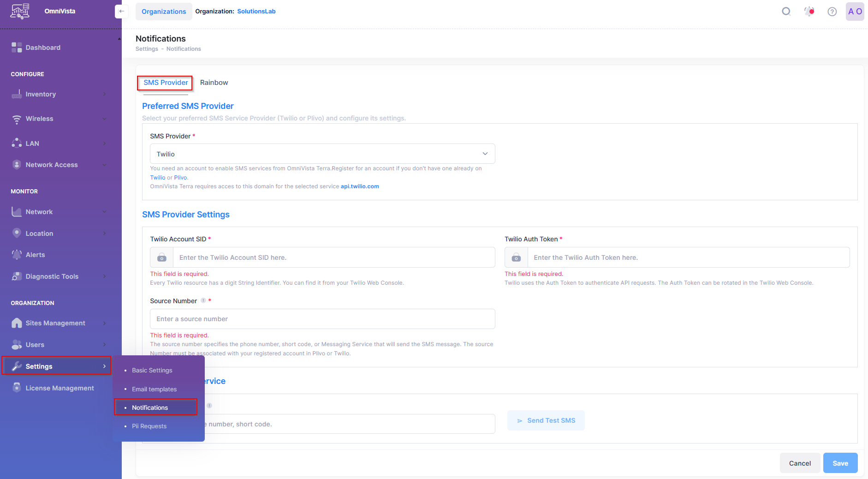Click the OmniVista logo icon

point(20,11)
